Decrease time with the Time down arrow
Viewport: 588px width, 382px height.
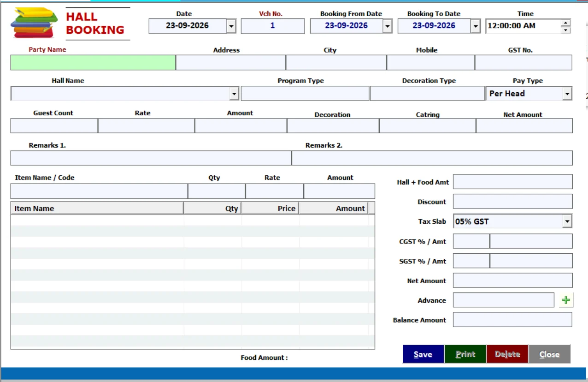[565, 30]
